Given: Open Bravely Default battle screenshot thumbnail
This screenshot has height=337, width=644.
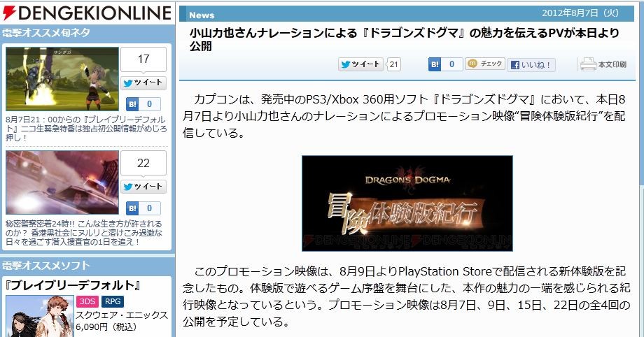Looking at the screenshot, I should (62, 79).
